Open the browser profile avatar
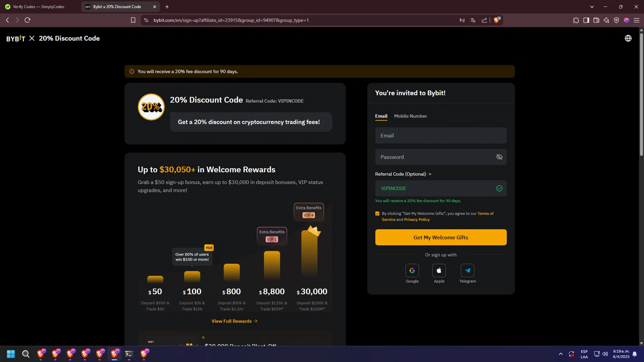644x362 pixels. pyautogui.click(x=626, y=20)
